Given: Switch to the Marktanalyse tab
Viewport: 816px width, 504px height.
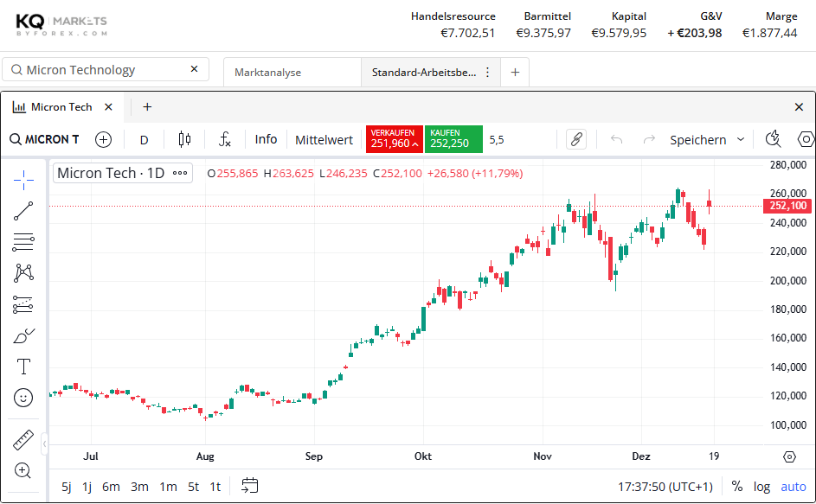Looking at the screenshot, I should pyautogui.click(x=268, y=73).
